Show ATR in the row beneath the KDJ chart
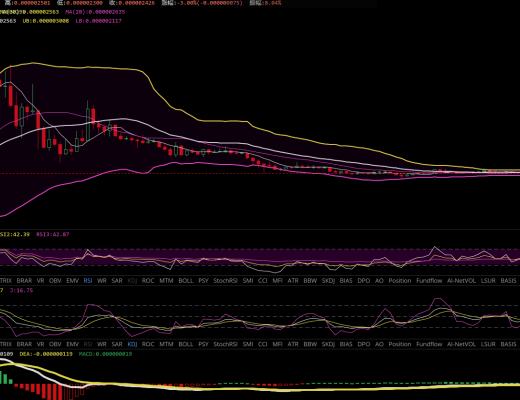The height and width of the screenshot is (400, 520). point(293,344)
